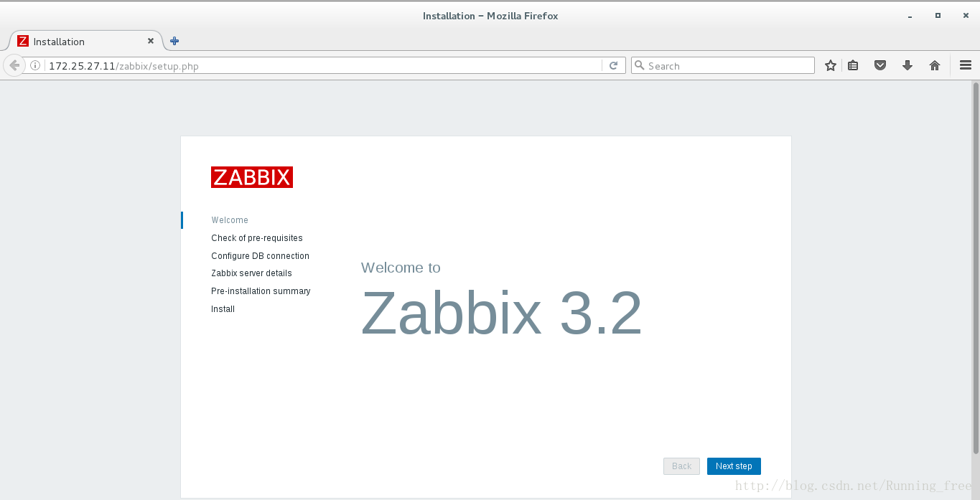
Task: Select Pre-installation summary step
Action: click(x=261, y=291)
